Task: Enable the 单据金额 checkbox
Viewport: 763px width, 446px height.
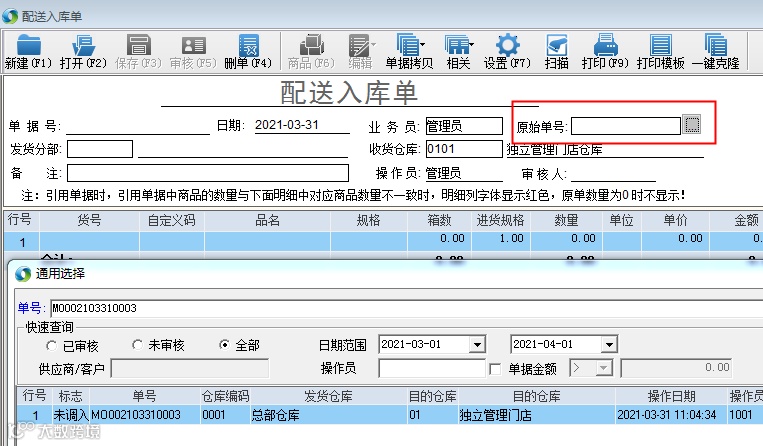Action: coord(495,369)
